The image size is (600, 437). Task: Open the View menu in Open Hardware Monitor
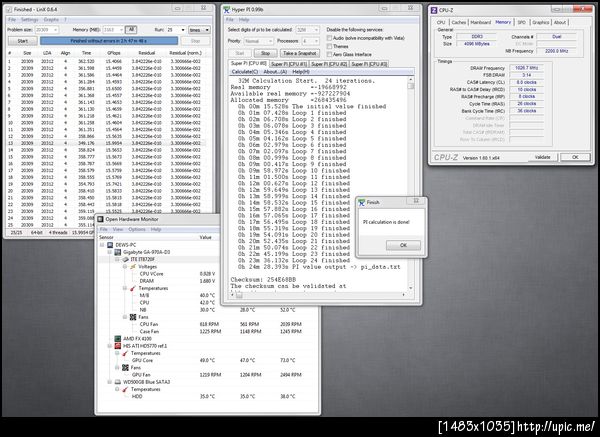(x=118, y=229)
